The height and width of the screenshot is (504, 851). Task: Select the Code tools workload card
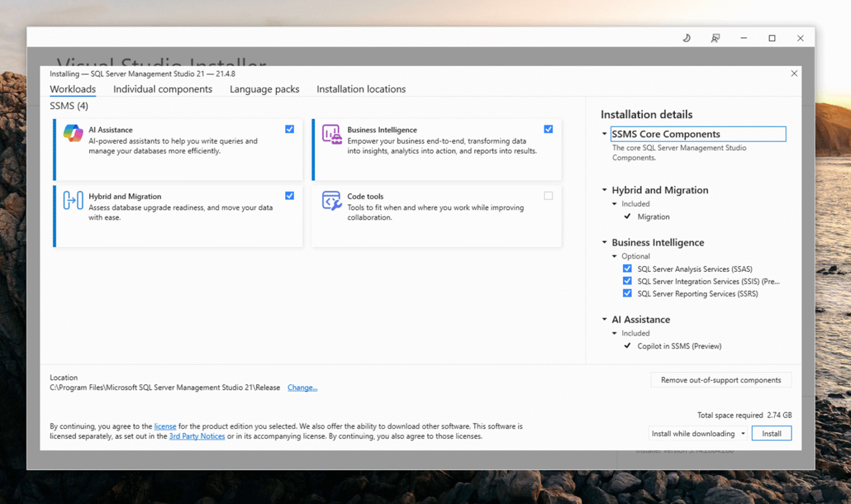[437, 216]
